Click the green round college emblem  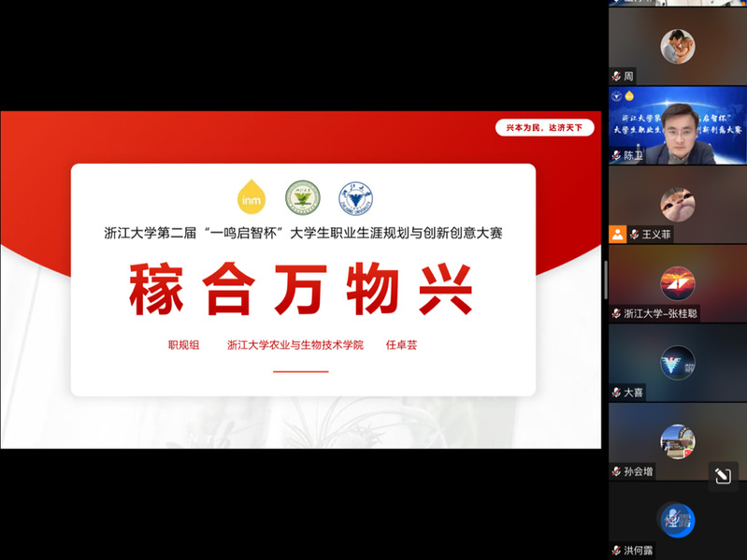click(303, 197)
